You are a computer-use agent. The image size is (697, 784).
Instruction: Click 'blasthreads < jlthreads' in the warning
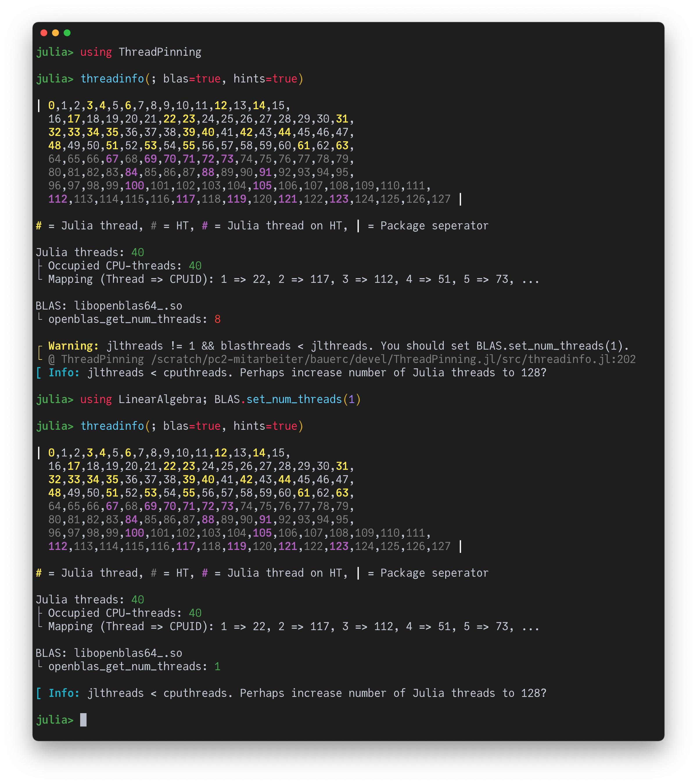294,346
